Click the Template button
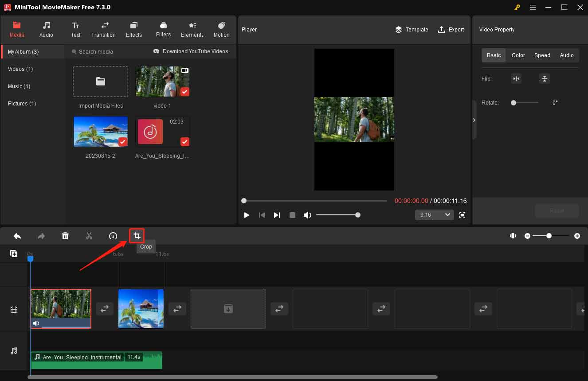 [412, 30]
